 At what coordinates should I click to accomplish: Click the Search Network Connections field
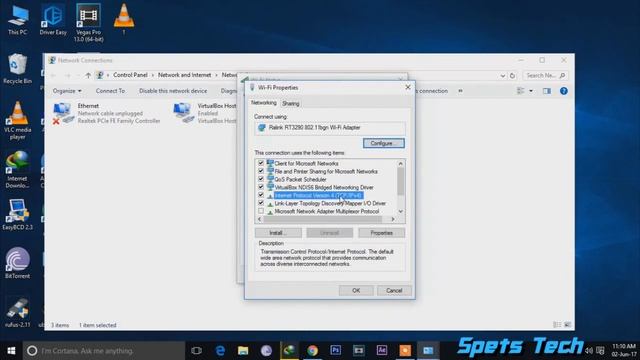545,76
